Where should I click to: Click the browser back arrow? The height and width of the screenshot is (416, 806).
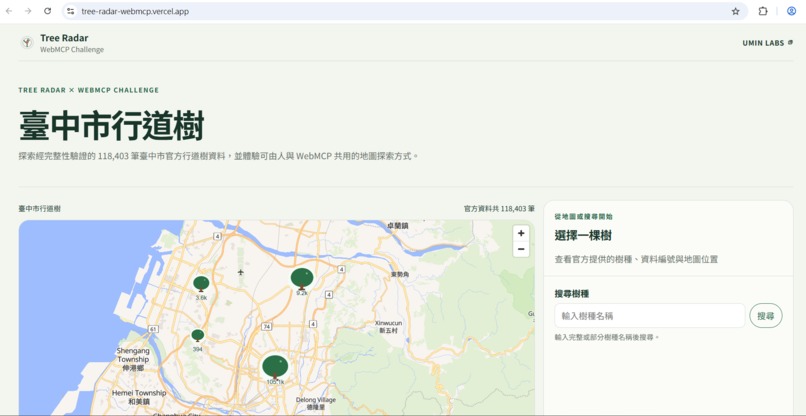tap(9, 11)
